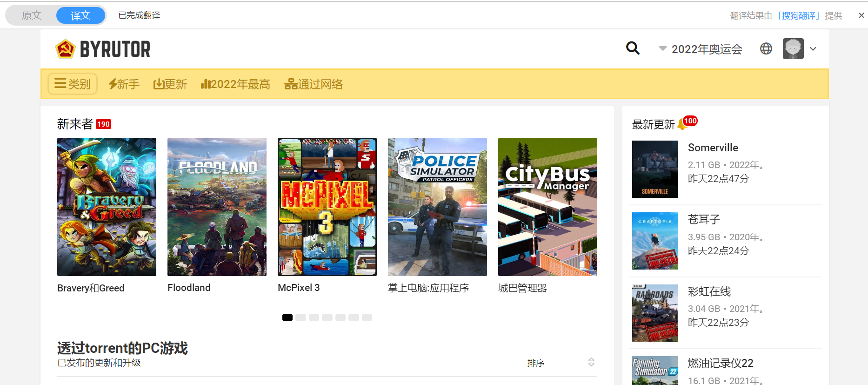The height and width of the screenshot is (385, 868).
Task: Open the 搜狗翻译 link
Action: 799,16
